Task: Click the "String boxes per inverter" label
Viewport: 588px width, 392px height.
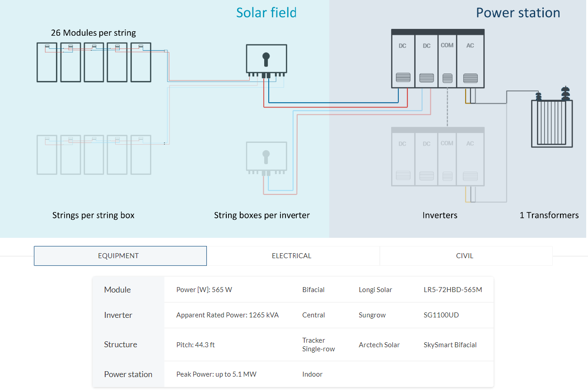Action: 262,215
